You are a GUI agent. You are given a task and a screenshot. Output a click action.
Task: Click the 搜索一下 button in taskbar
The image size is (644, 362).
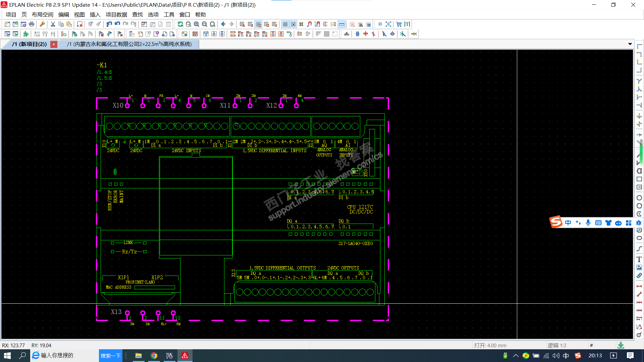(111, 356)
